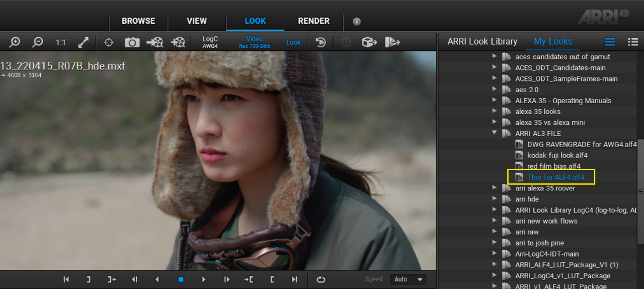
Task: Switch the look library to detailed list view
Action: [x=633, y=42]
